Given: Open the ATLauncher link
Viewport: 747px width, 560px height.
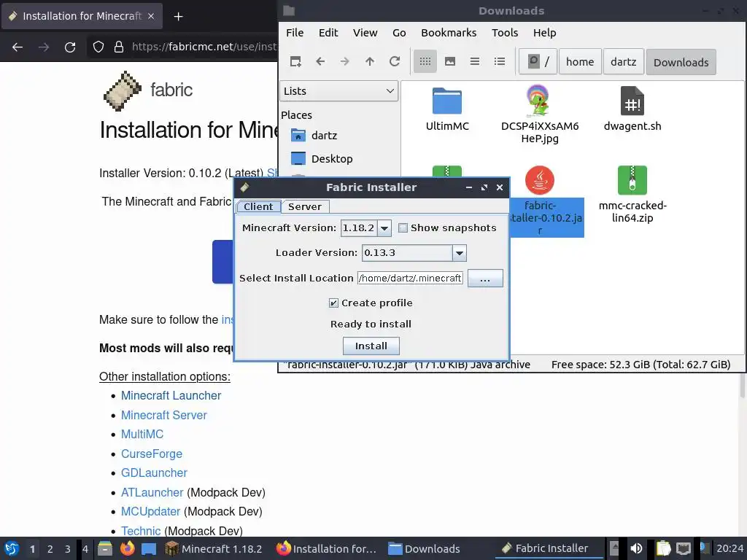Looking at the screenshot, I should click(x=152, y=492).
